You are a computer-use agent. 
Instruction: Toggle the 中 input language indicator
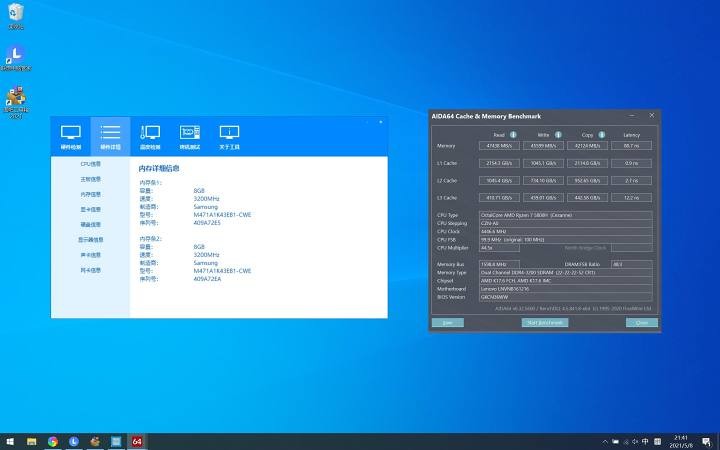tap(645, 442)
